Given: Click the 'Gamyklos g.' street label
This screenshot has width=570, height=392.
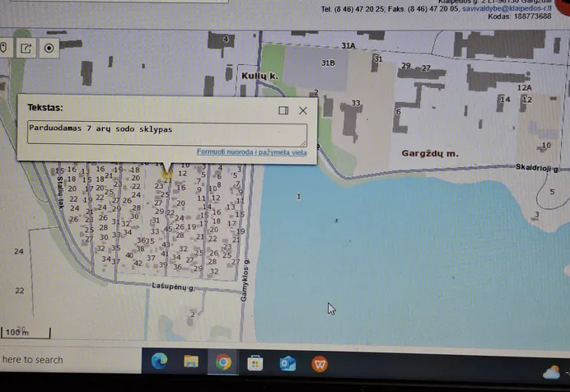Looking at the screenshot, I should point(245,280).
